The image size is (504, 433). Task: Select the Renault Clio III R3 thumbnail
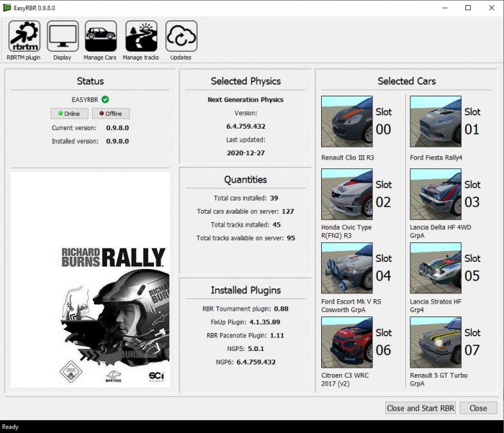347,122
